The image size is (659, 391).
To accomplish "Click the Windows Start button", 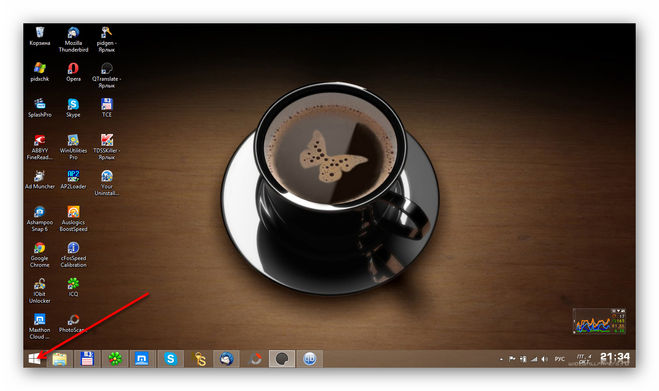I will pos(34,359).
